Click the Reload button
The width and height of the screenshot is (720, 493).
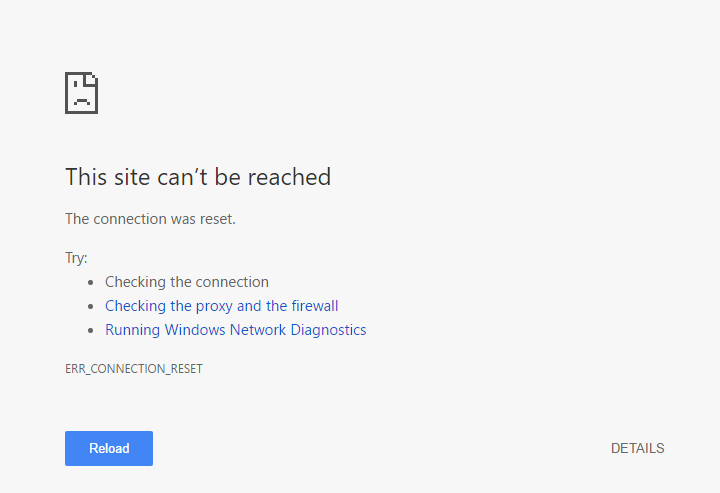pos(109,448)
